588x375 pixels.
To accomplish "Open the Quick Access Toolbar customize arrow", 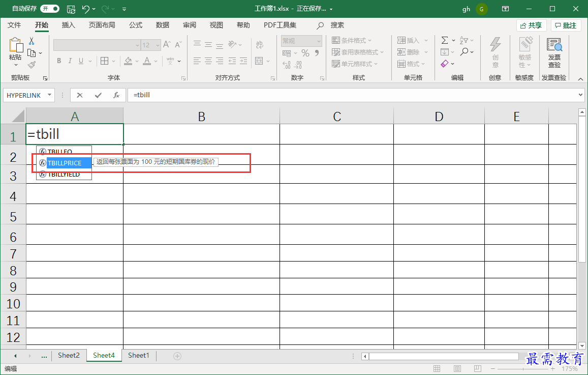I will click(x=124, y=9).
